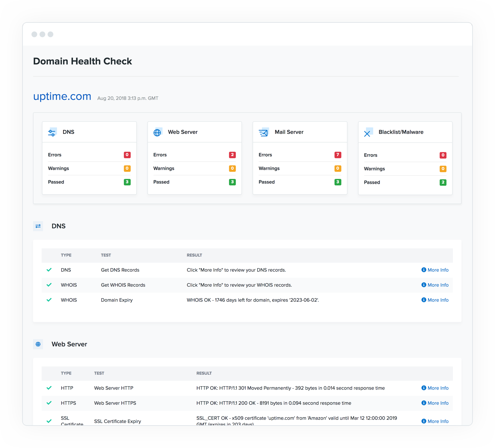Open More Info for Get DNS Records
This screenshot has width=495, height=448.
[x=435, y=270]
